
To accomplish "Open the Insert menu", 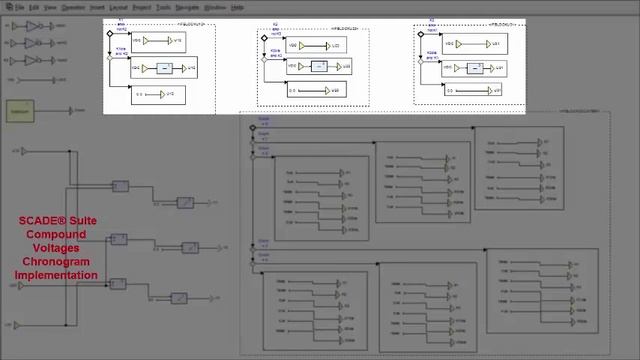I will pyautogui.click(x=97, y=7).
